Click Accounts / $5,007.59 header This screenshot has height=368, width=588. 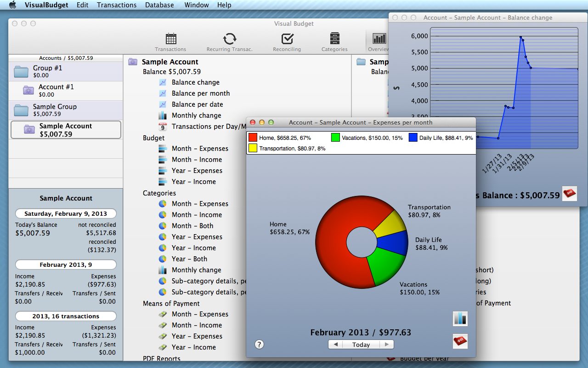(66, 58)
